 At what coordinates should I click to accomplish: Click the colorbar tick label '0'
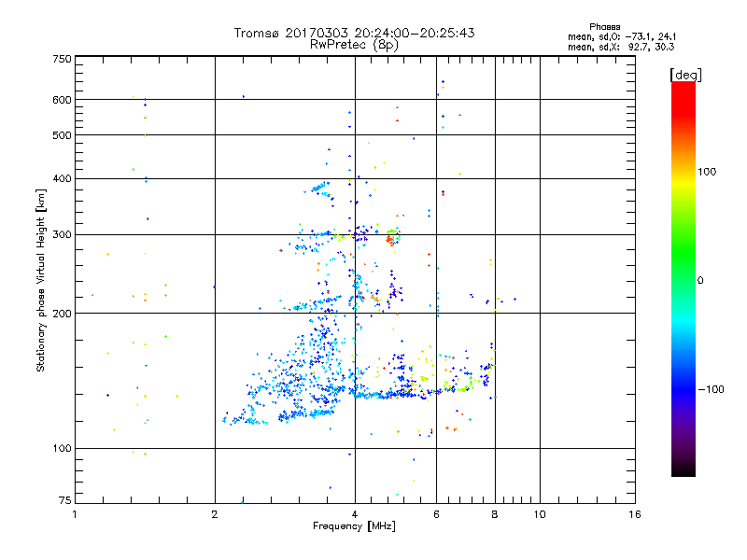pyautogui.click(x=699, y=281)
